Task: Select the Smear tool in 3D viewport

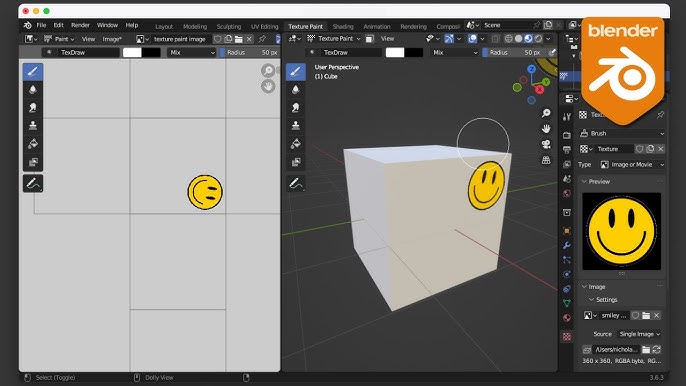Action: (296, 108)
